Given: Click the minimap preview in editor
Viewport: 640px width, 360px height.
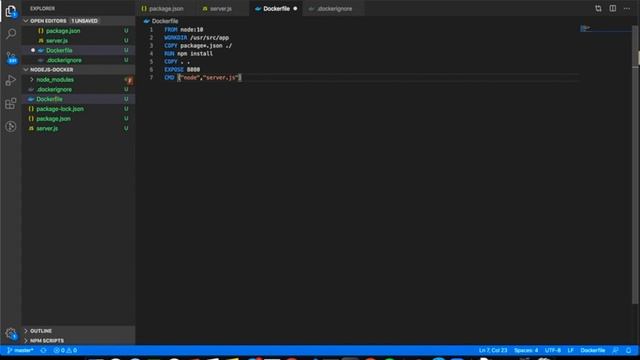Looking at the screenshot, I should coord(606,29).
